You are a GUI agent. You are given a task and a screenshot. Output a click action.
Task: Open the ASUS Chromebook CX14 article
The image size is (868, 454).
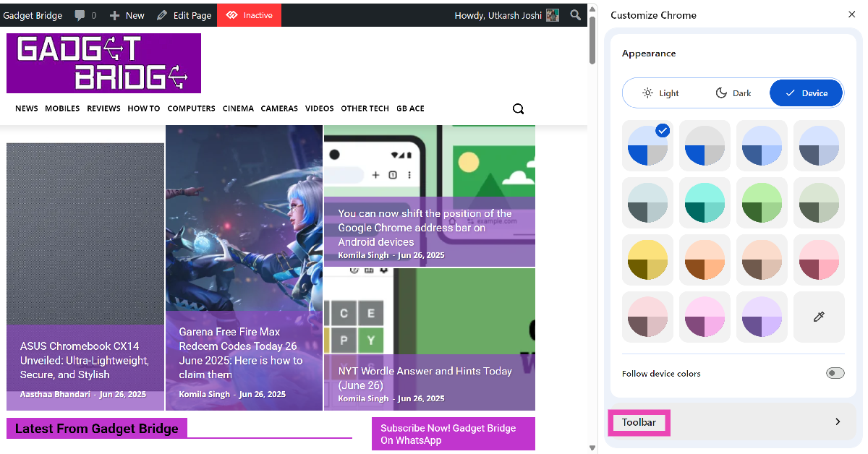85,360
